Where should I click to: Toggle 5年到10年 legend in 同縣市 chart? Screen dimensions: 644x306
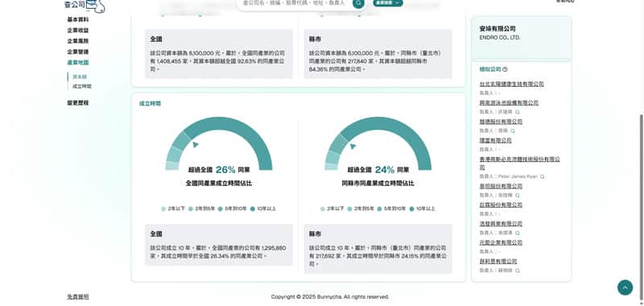391,209
